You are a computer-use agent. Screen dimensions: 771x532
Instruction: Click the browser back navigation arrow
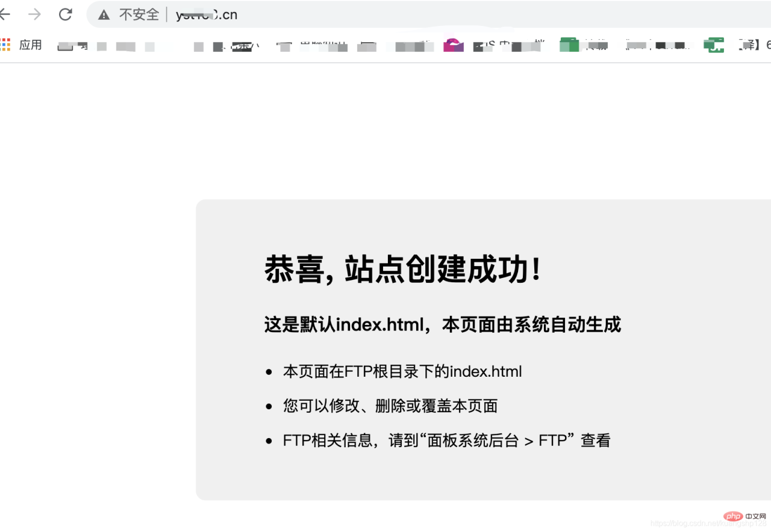point(5,14)
